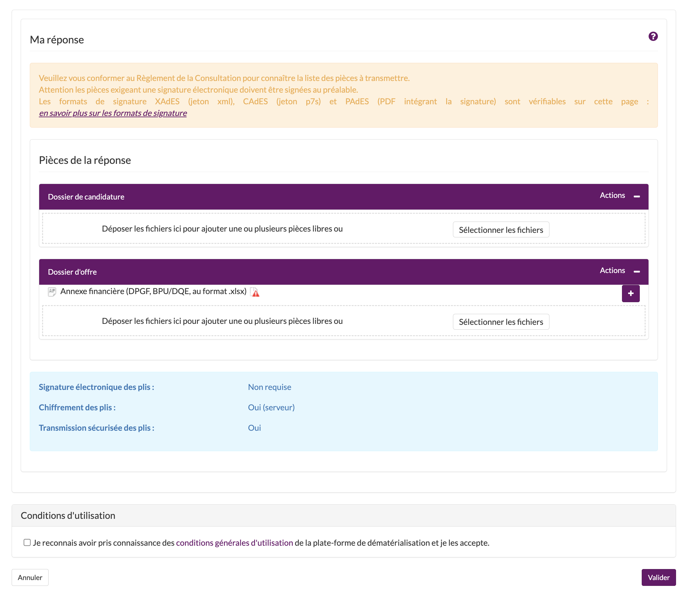Click the Dossier de candidature drop zone text

[x=222, y=229]
